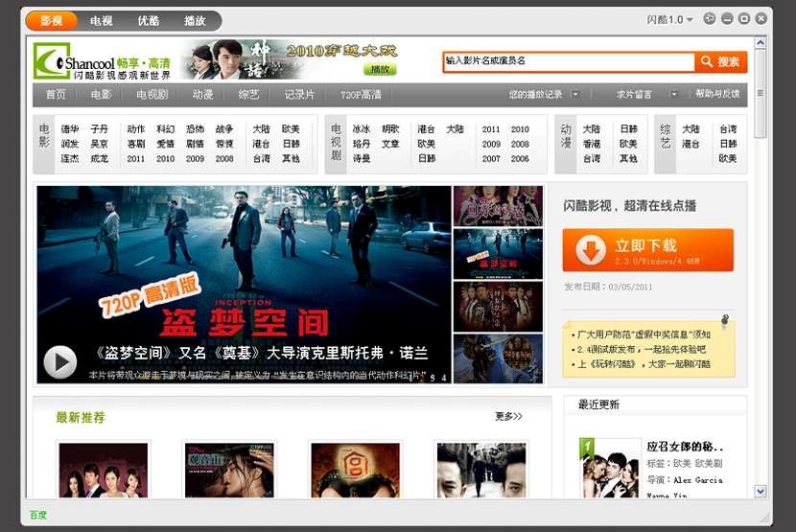Viewport: 796px width, 532px height.
Task: Open the 您的播放记录 dropdown arrow
Action: click(x=575, y=94)
